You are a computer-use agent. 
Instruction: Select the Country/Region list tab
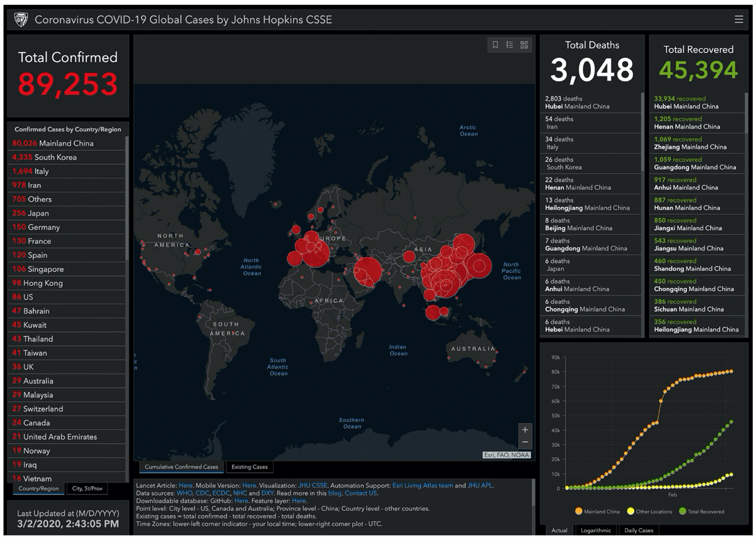tap(39, 488)
